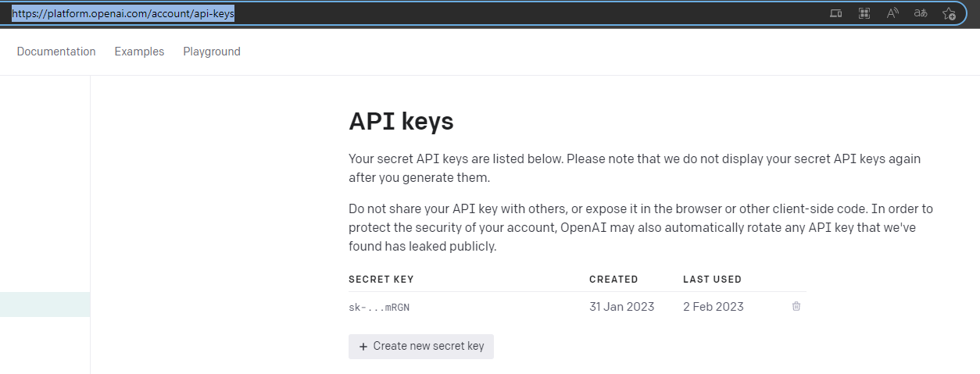Add this page to favorites with the star icon

click(x=949, y=13)
